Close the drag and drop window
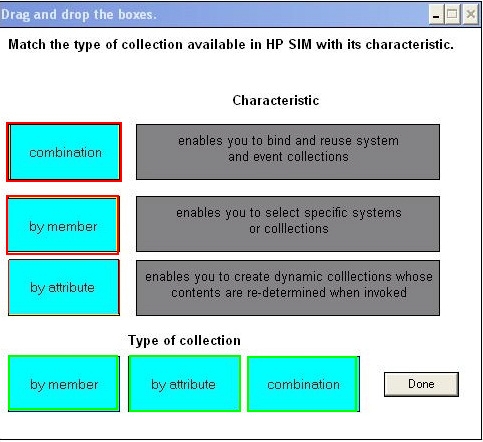This screenshot has height=442, width=483. click(470, 15)
